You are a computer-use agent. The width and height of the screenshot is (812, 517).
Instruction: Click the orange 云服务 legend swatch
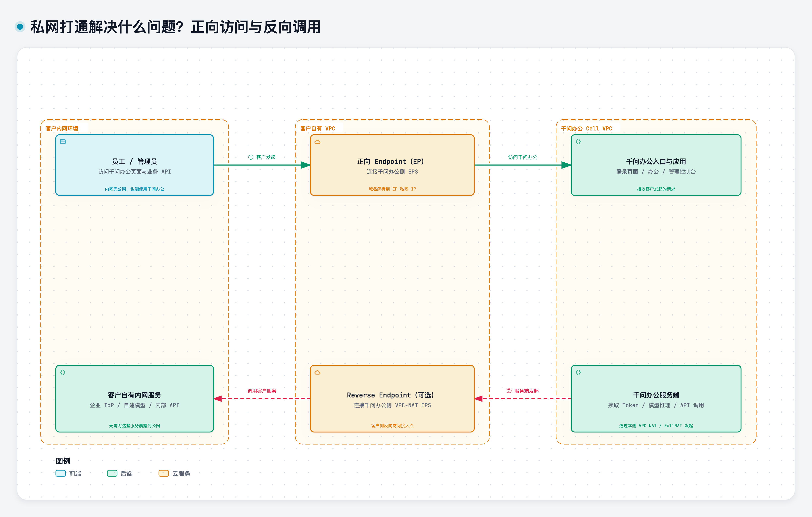(x=164, y=473)
